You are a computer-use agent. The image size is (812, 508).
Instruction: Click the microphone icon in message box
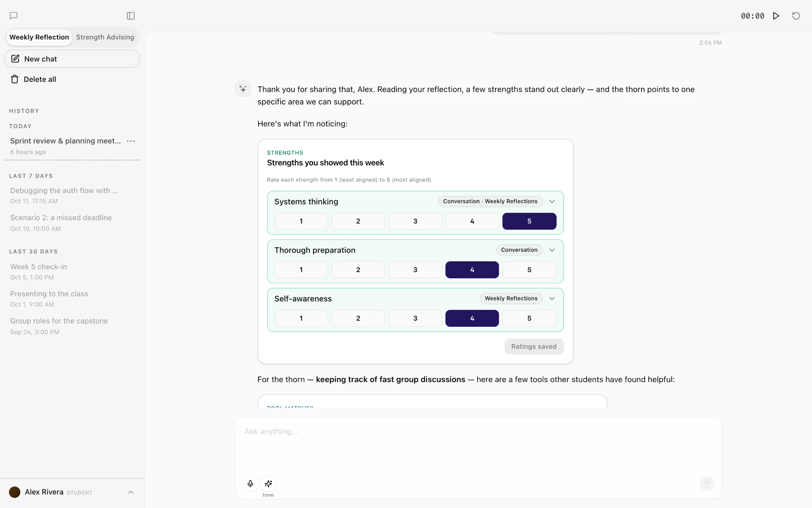pyautogui.click(x=251, y=484)
